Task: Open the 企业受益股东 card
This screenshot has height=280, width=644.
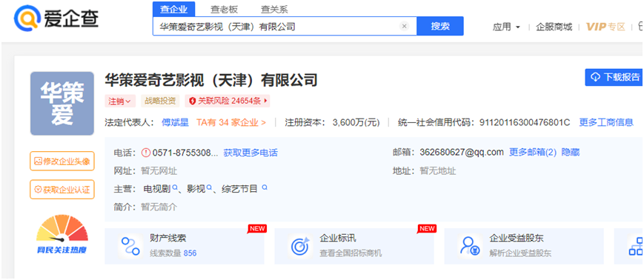Action: 524,247
